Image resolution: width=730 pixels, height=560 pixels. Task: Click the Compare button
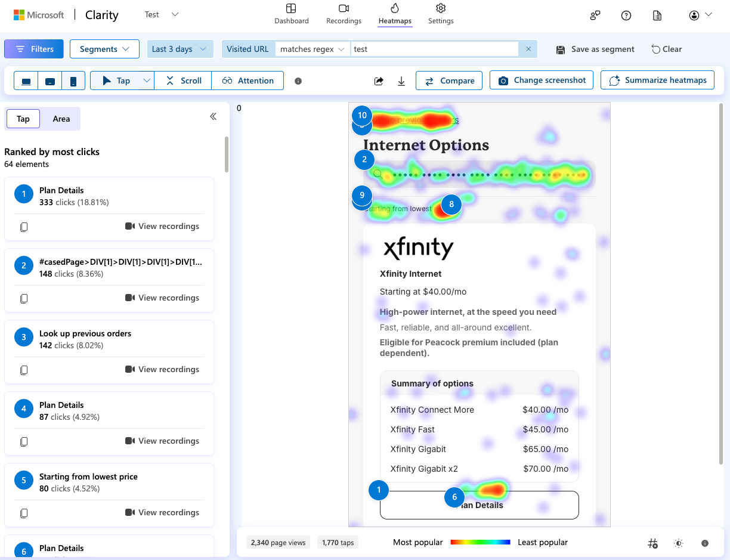(x=449, y=81)
